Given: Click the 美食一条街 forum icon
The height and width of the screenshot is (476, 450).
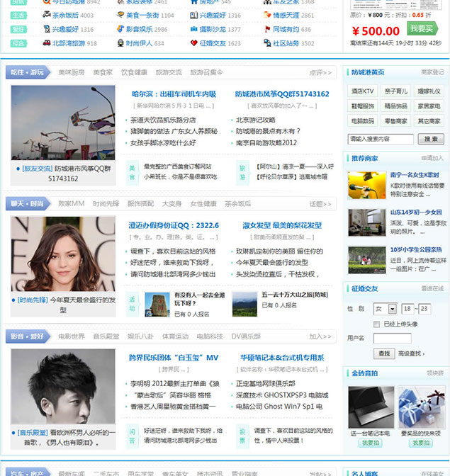Looking at the screenshot, I should coord(120,15).
